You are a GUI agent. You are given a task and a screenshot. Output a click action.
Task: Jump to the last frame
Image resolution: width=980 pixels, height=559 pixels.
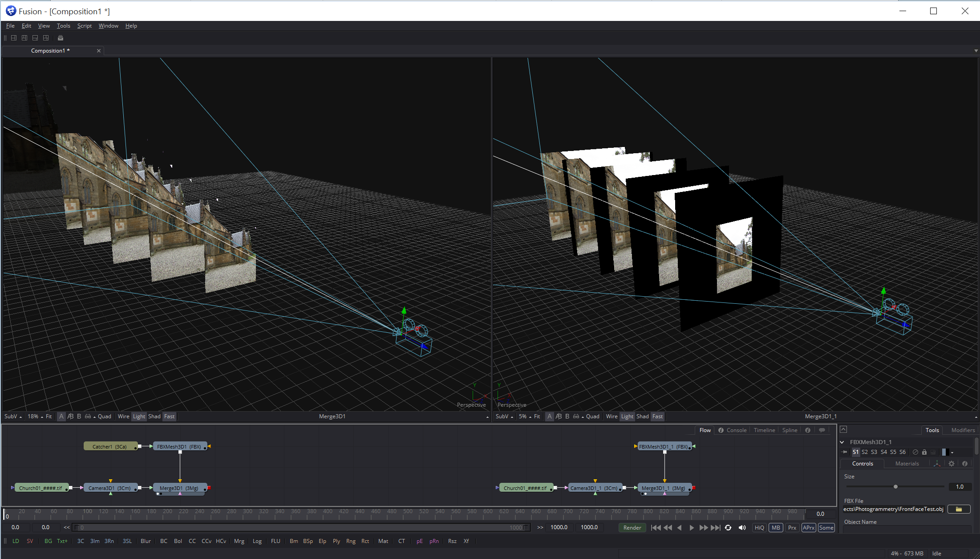[x=715, y=527]
